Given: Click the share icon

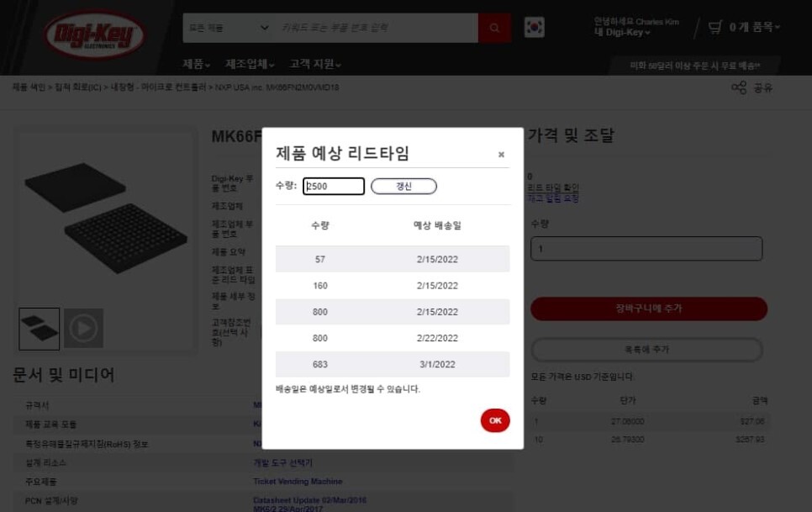Looking at the screenshot, I should (739, 87).
